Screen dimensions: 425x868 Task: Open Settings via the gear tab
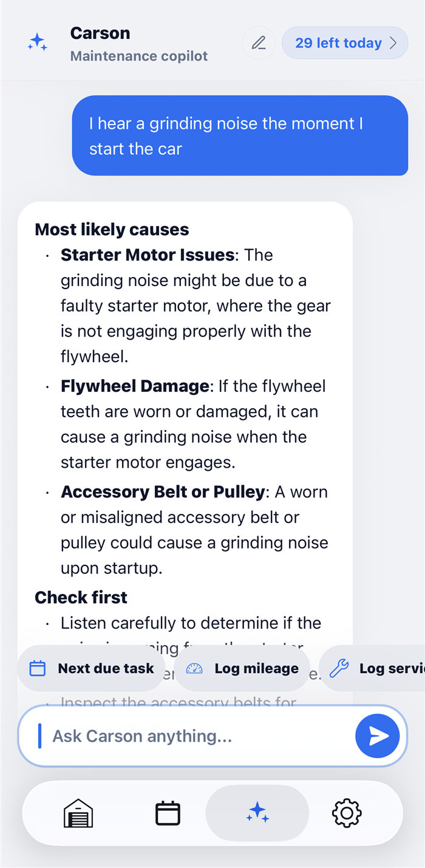click(x=347, y=813)
